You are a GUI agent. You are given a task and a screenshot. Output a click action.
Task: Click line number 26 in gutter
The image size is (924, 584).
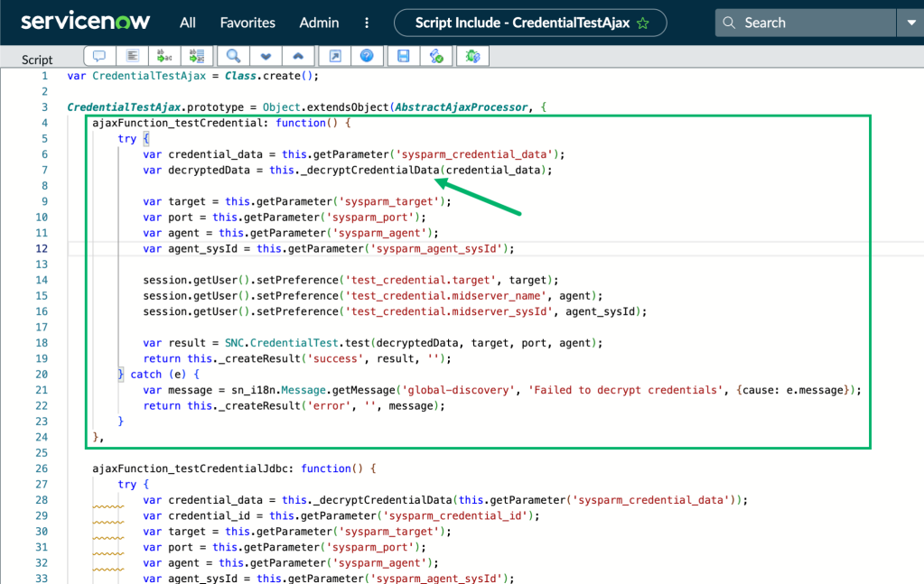[x=42, y=468]
